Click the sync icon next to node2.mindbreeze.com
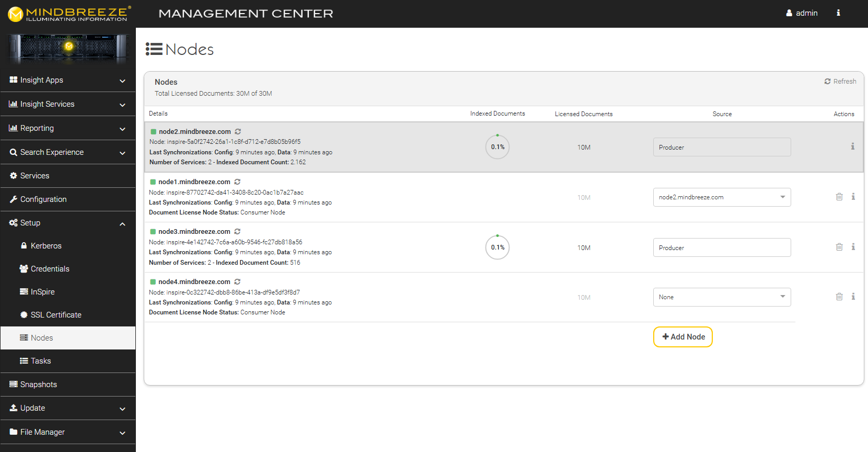The width and height of the screenshot is (868, 452). pyautogui.click(x=238, y=132)
